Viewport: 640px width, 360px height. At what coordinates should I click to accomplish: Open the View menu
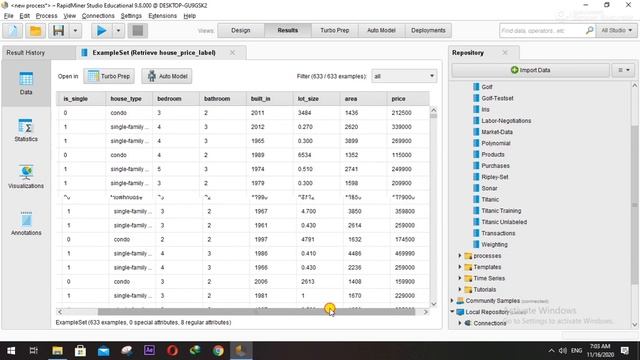[69, 16]
